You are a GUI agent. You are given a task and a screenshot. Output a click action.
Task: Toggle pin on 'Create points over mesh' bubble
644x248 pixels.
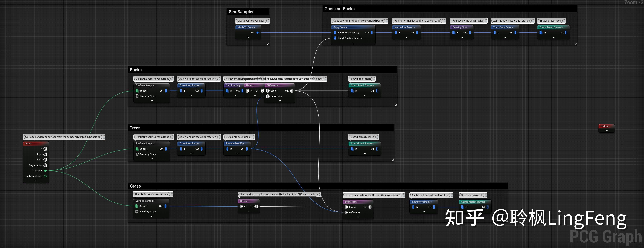269,20
